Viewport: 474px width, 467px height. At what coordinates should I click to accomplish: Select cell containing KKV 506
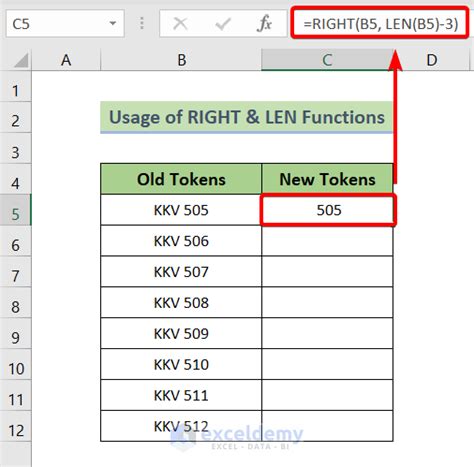click(181, 241)
